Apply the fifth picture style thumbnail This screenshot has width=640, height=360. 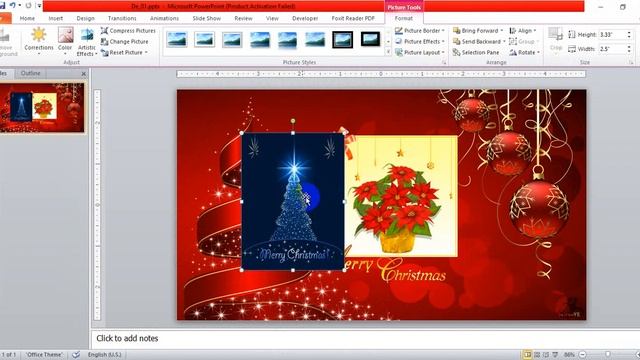coord(287,40)
